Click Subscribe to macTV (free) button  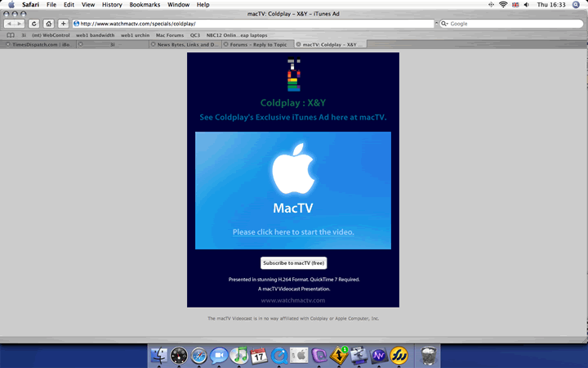[x=294, y=263]
